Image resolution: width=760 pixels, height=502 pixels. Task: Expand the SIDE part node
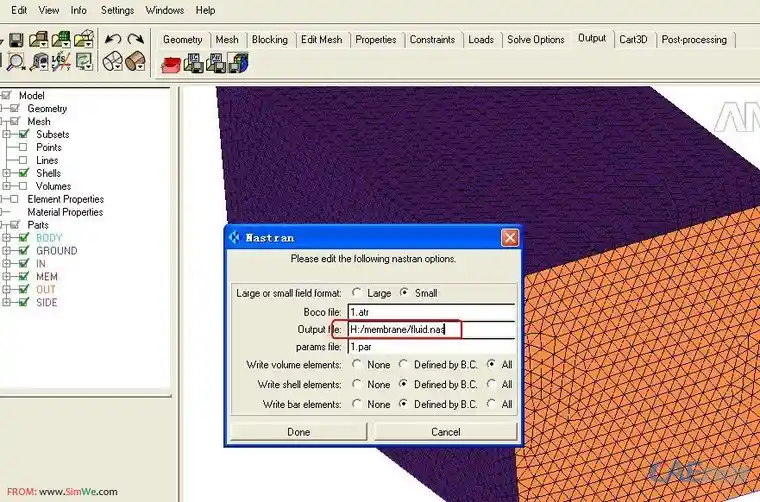(x=6, y=302)
